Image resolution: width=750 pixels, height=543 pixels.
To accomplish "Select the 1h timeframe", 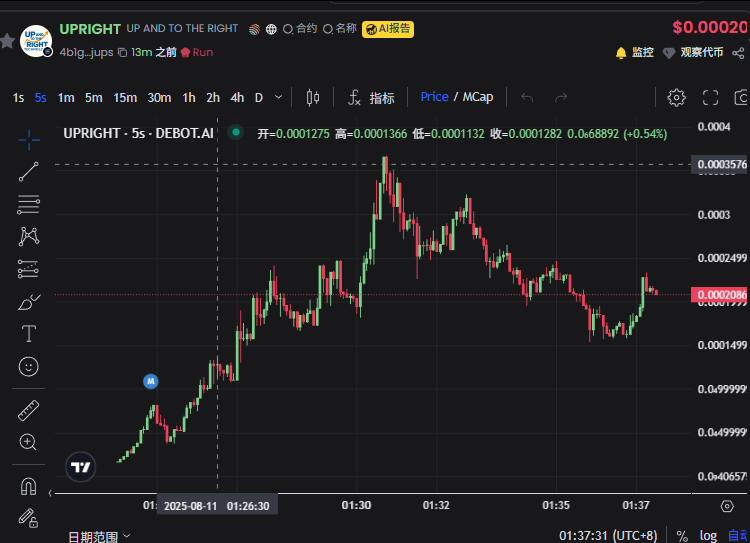I will point(189,98).
